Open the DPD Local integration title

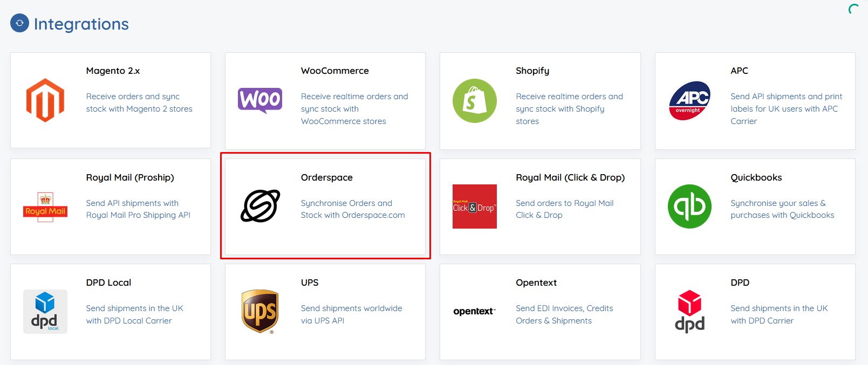(108, 283)
